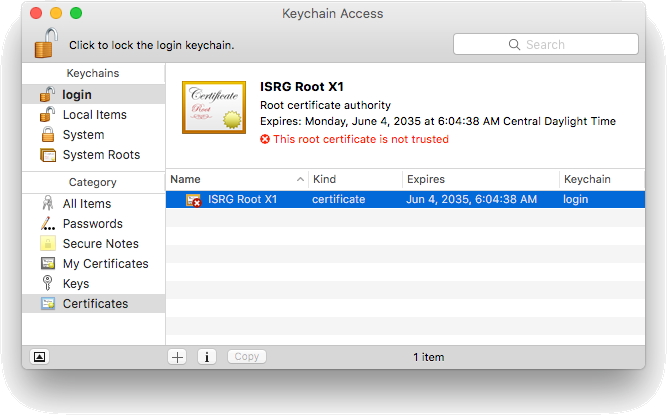Sort by the Kind column header

tap(356, 179)
